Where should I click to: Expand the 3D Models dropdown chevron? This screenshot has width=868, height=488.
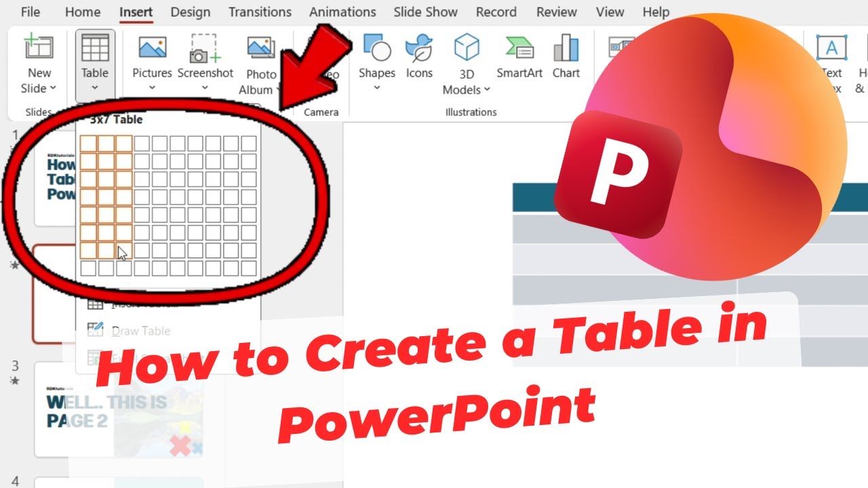point(487,90)
